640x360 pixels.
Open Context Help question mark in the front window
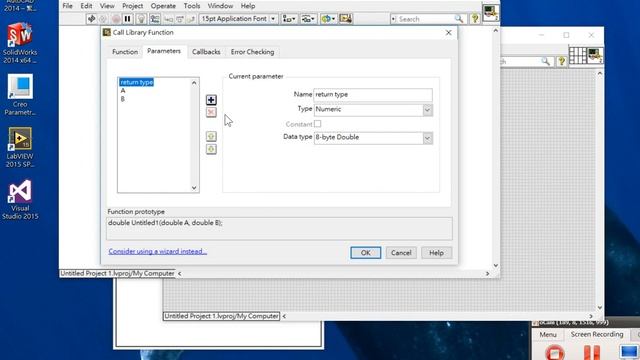pos(475,19)
